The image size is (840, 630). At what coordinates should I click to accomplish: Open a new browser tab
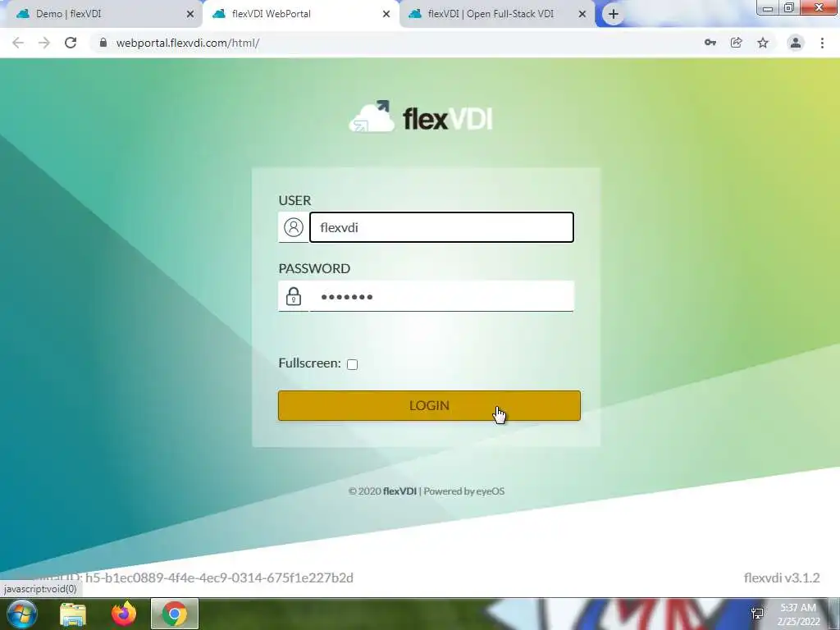614,14
